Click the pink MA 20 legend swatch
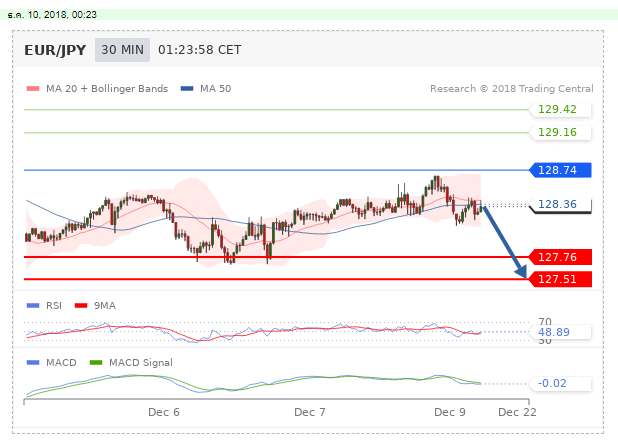Image resolution: width=618 pixels, height=445 pixels. click(33, 89)
